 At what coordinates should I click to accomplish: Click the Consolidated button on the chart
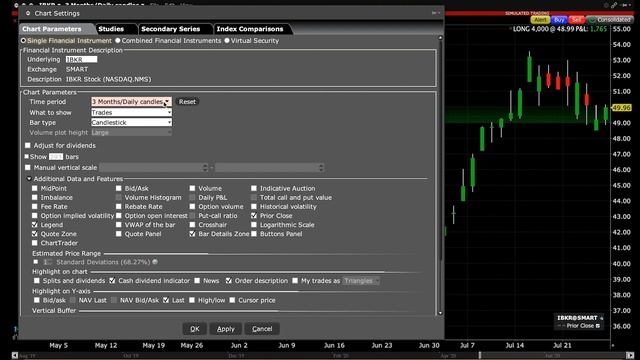tap(611, 20)
